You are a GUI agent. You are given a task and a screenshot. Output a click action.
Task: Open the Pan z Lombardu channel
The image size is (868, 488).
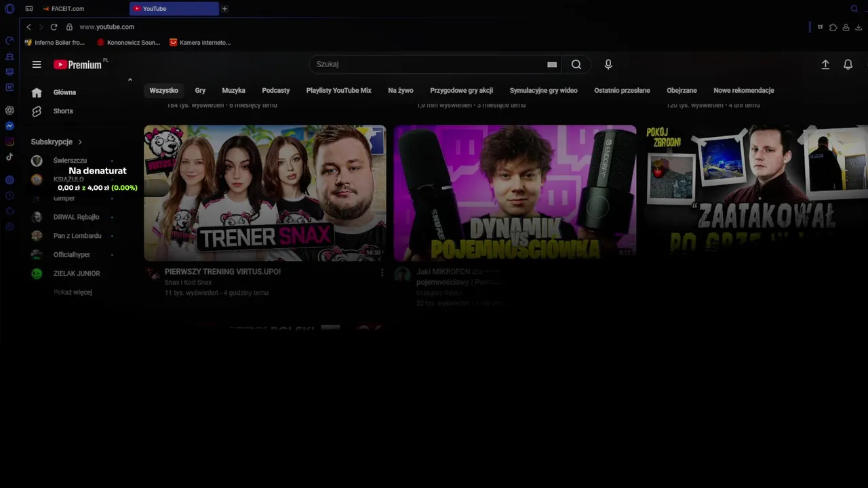(77, 236)
